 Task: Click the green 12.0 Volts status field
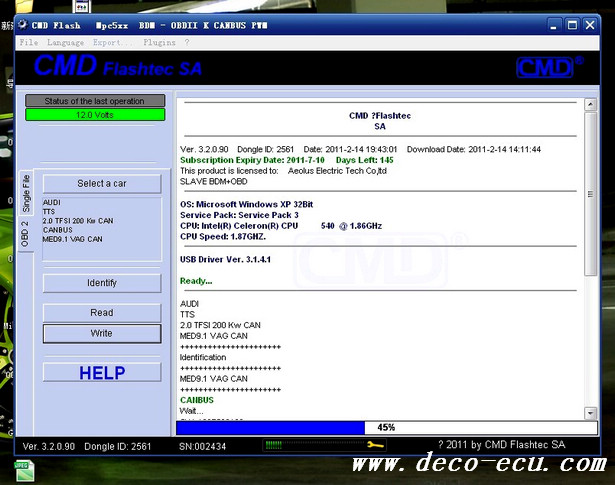pyautogui.click(x=95, y=115)
